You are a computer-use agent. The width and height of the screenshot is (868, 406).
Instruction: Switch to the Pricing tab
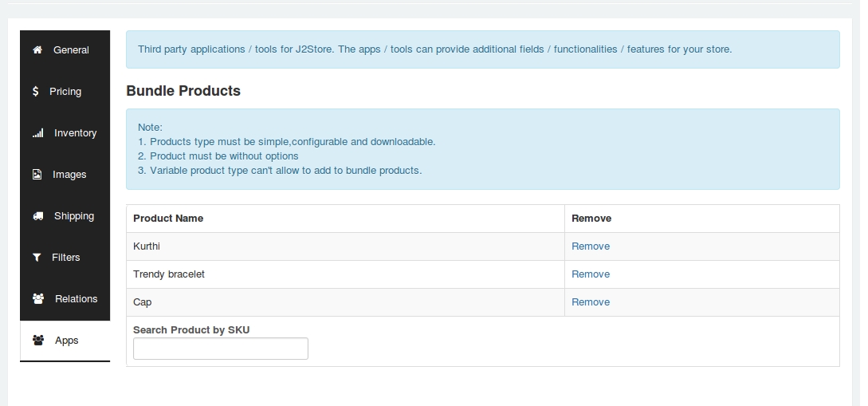click(65, 92)
